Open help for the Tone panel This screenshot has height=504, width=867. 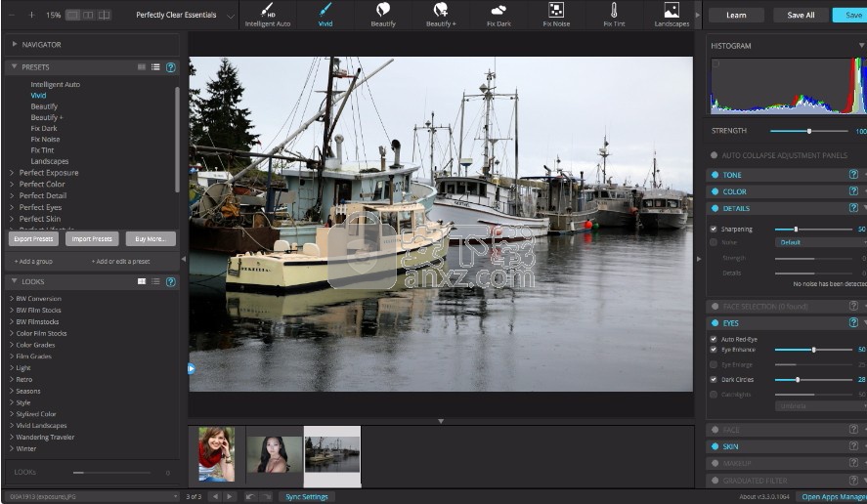853,174
